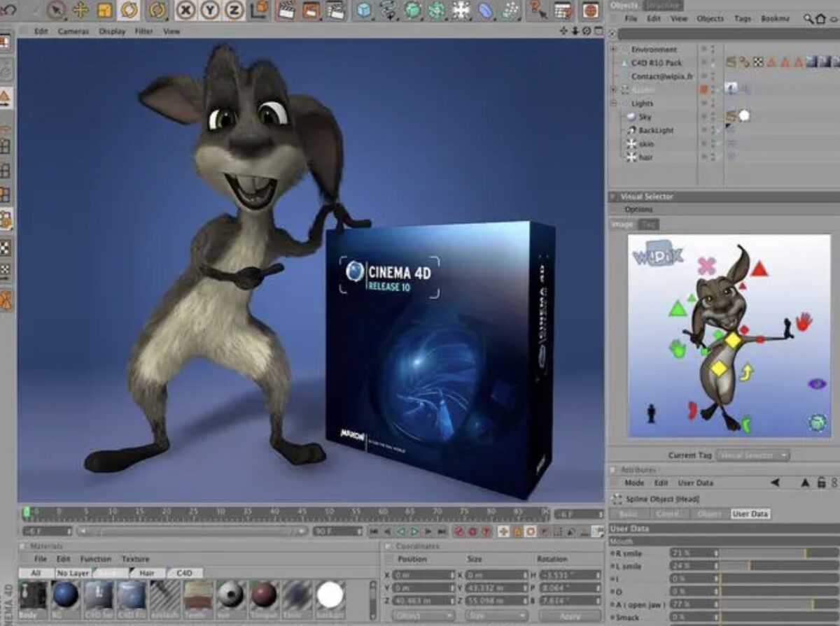Open the viewport Display menu
Screen dimensions: 840x626
[111, 31]
